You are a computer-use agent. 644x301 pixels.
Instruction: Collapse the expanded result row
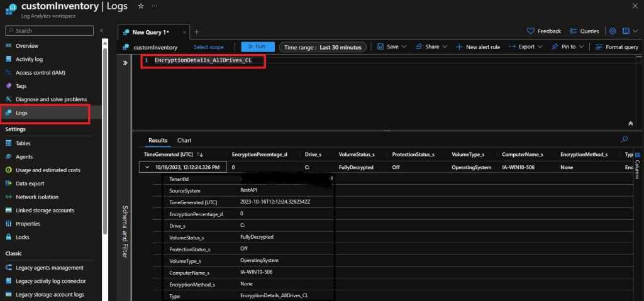click(x=147, y=168)
